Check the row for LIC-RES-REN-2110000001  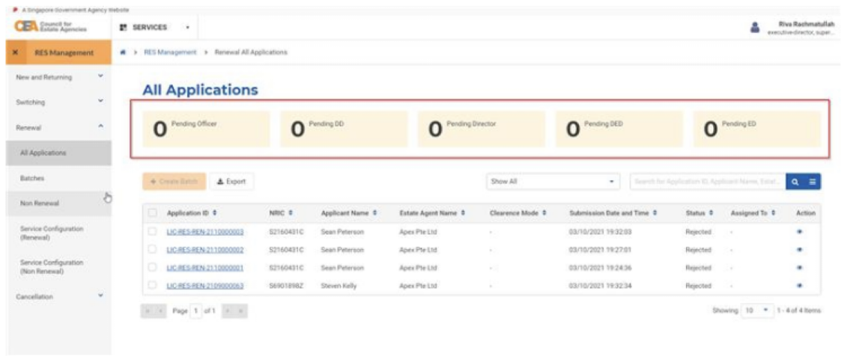(x=153, y=268)
